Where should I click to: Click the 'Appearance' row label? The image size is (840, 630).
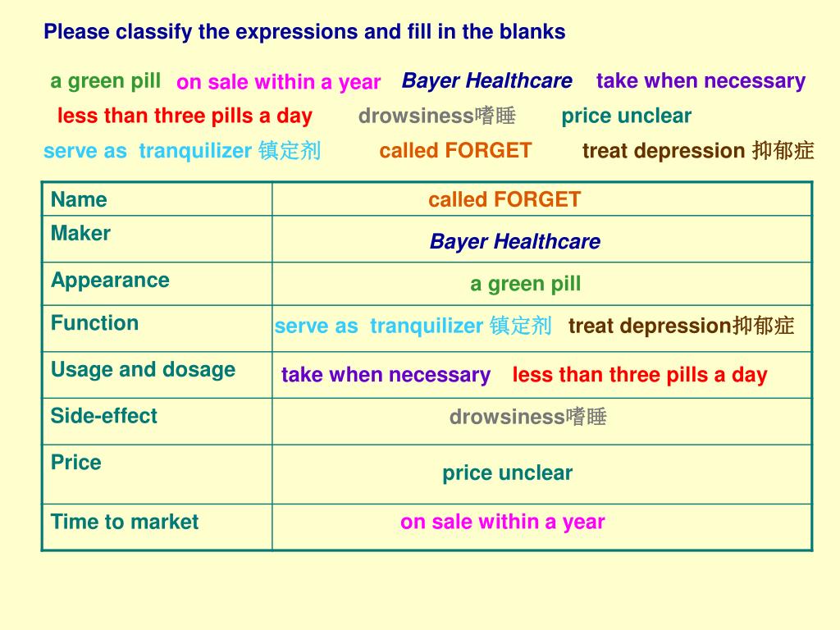click(111, 281)
